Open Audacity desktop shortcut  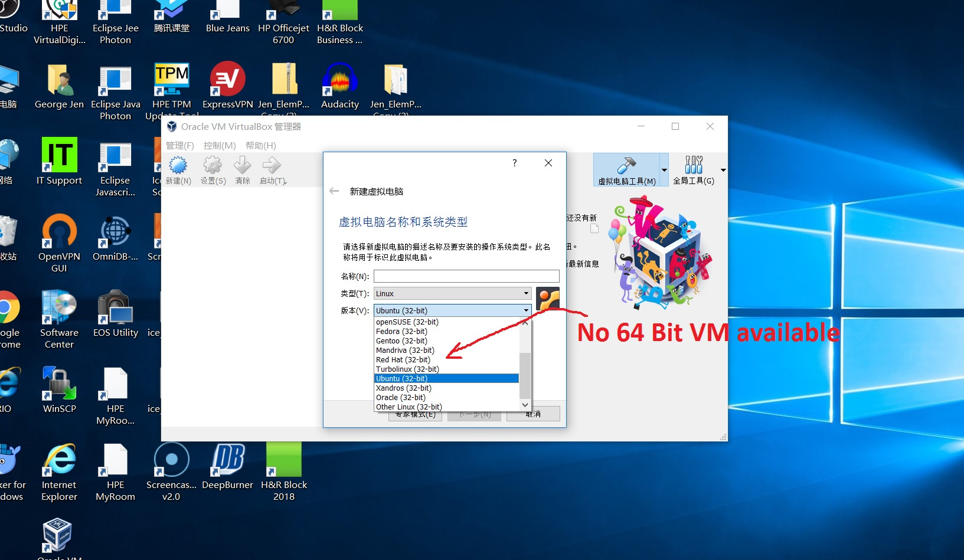[x=340, y=87]
